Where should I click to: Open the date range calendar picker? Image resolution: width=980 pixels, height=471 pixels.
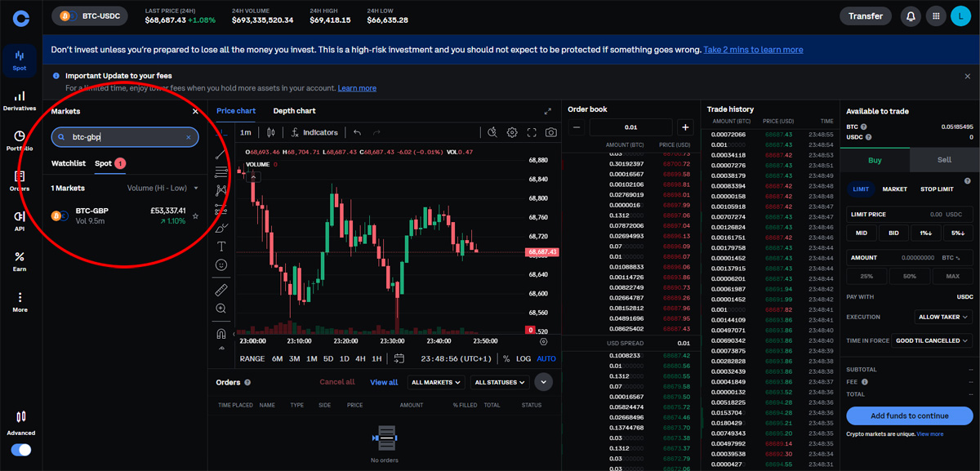pos(399,358)
